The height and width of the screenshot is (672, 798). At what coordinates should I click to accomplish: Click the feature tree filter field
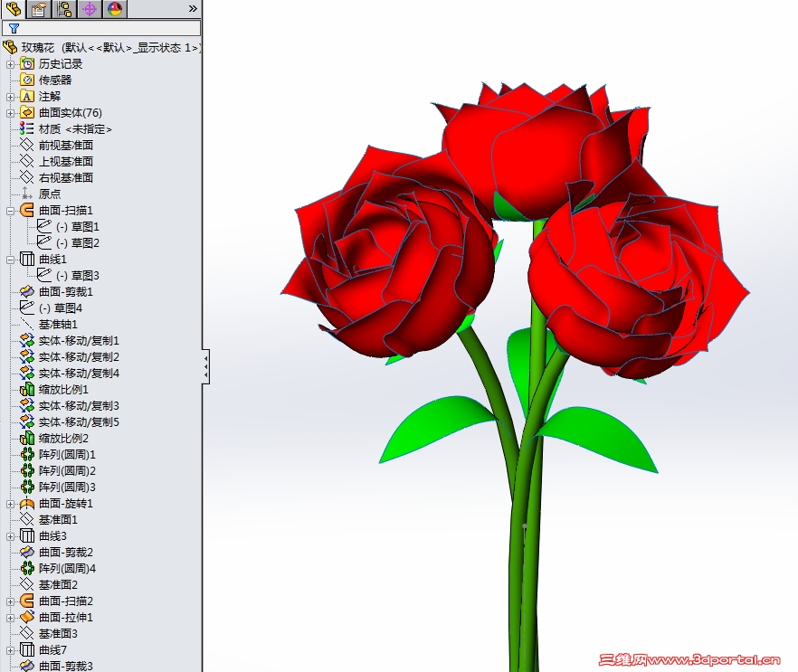click(101, 28)
